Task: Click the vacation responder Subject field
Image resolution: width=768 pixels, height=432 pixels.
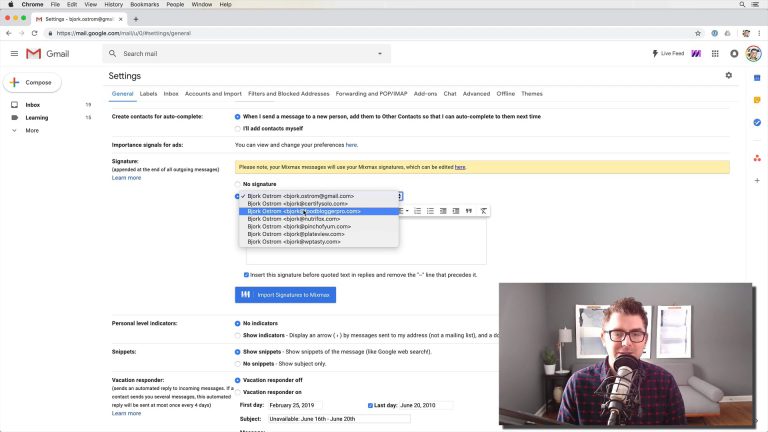Action: click(339, 419)
